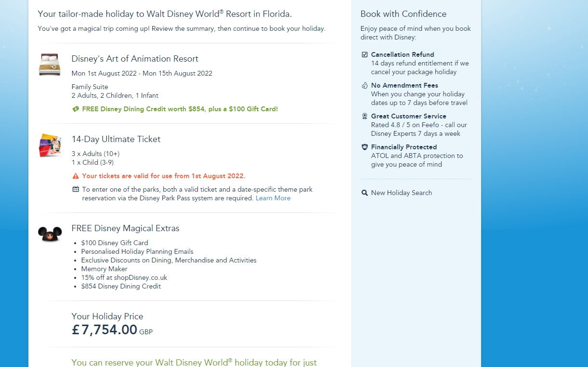Start a New Holiday Search
Screen dimensions: 588x367
click(x=401, y=193)
